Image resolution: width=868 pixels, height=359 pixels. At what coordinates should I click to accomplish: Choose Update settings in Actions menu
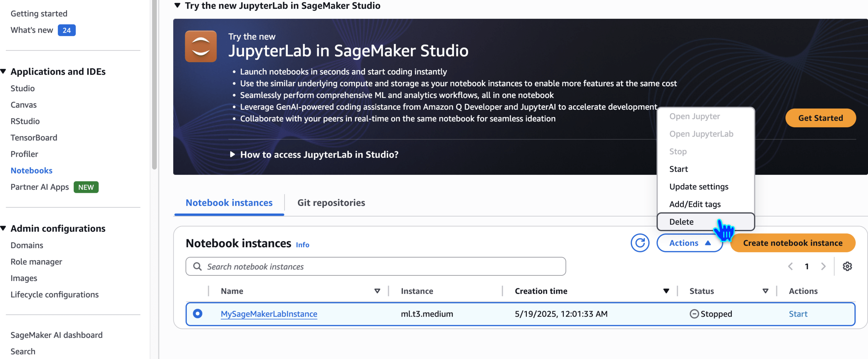(x=706, y=187)
